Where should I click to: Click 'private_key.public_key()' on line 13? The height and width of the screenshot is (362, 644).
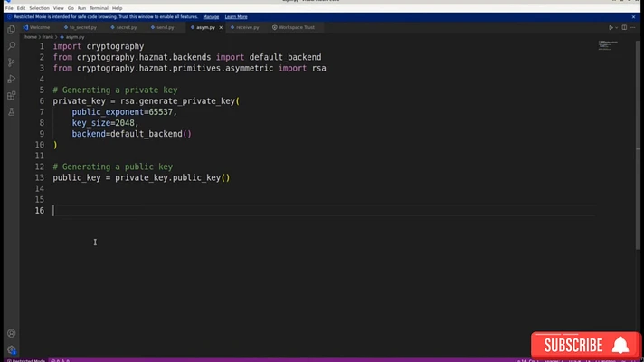coord(172,178)
